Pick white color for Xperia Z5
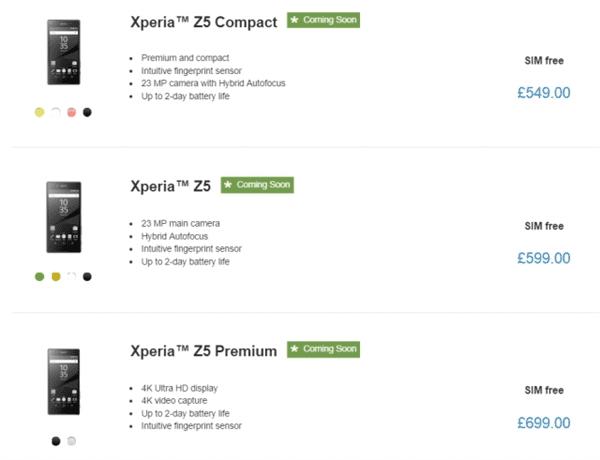 (71, 276)
